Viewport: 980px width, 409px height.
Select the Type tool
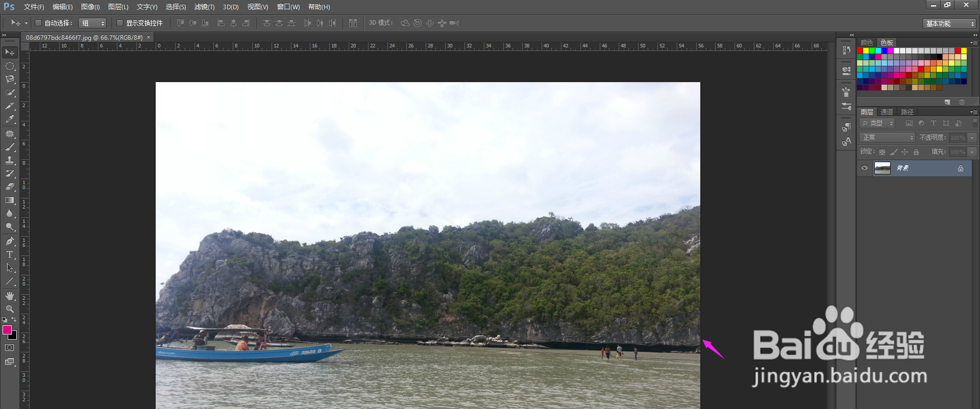tap(10, 254)
